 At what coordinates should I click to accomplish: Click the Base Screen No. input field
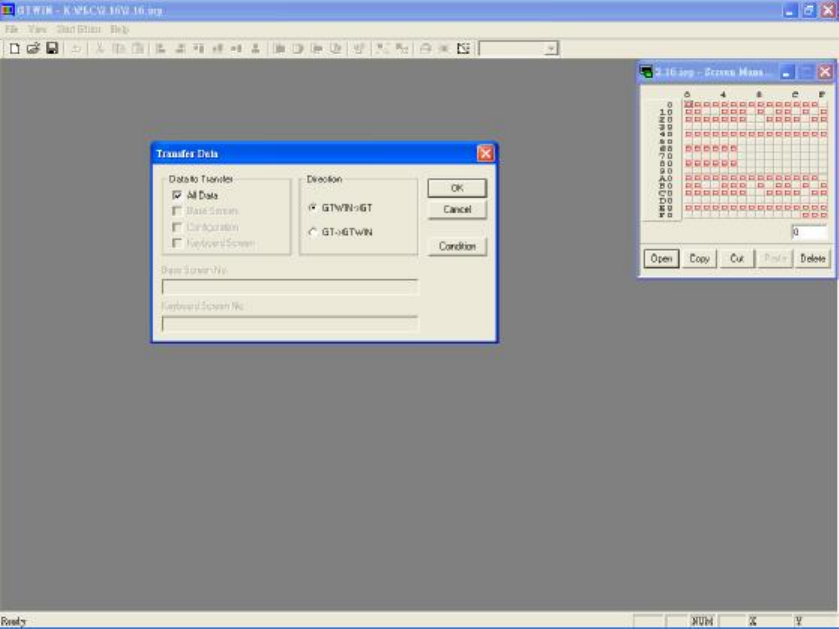(x=289, y=287)
